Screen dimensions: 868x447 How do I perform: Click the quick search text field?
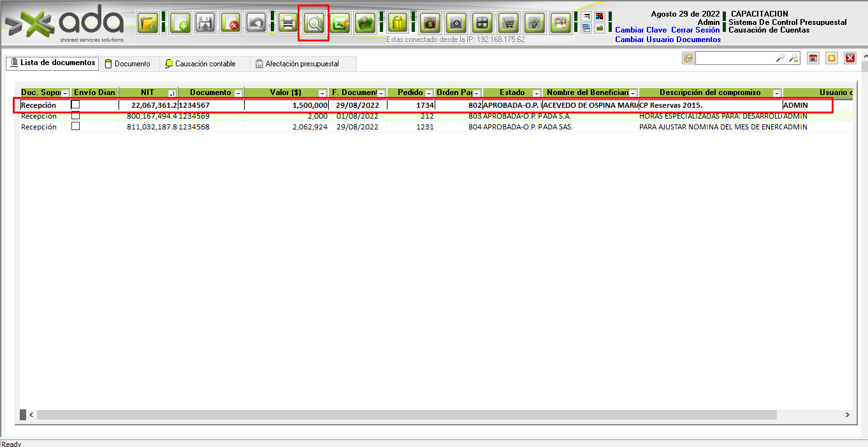click(734, 59)
